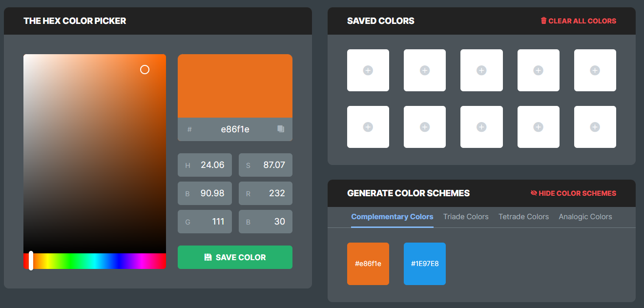Screen dimensions: 644x308
Task: Pick the blue #1E97E8 complementary swatch
Action: coord(425,264)
